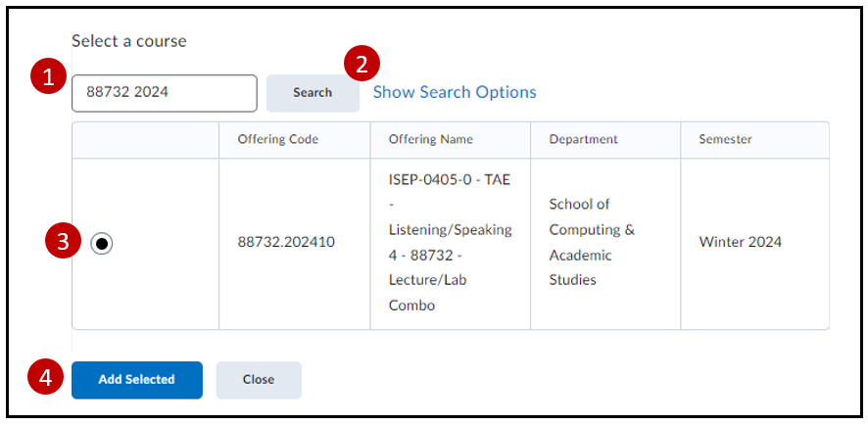The image size is (868, 425).
Task: Click the Department column header
Action: 586,139
